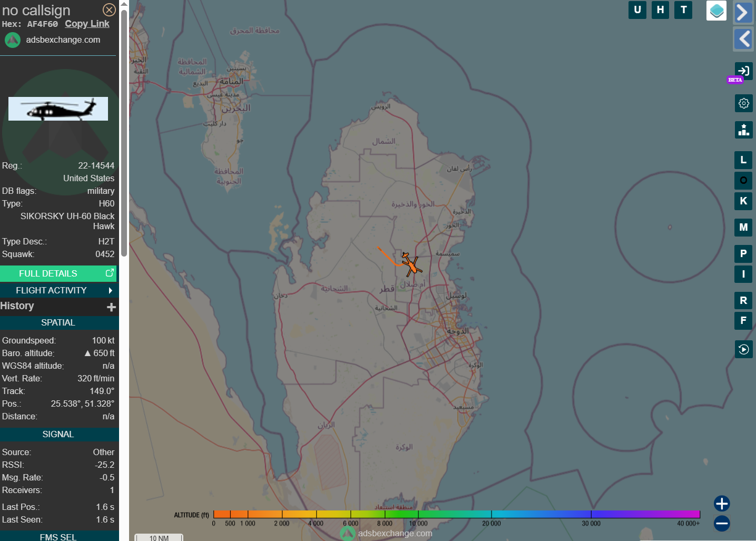Click the vertical rate 320 ft/min
756x541 pixels.
(96, 378)
